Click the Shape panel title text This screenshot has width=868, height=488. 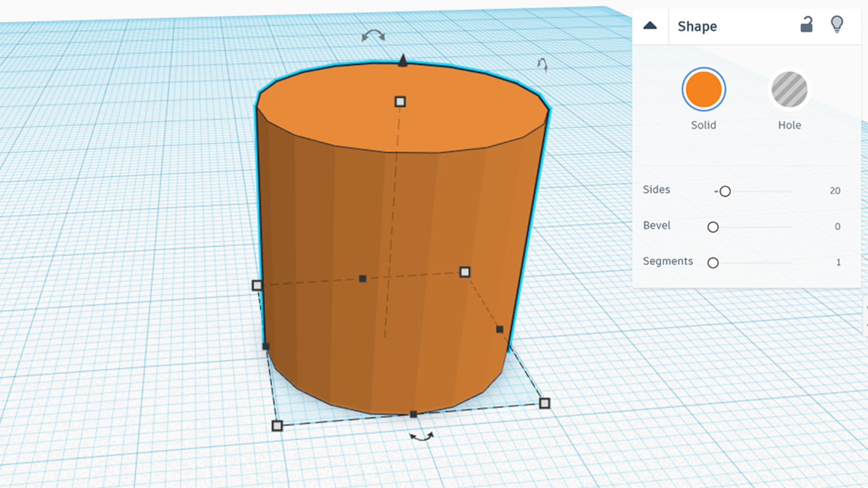(x=697, y=26)
